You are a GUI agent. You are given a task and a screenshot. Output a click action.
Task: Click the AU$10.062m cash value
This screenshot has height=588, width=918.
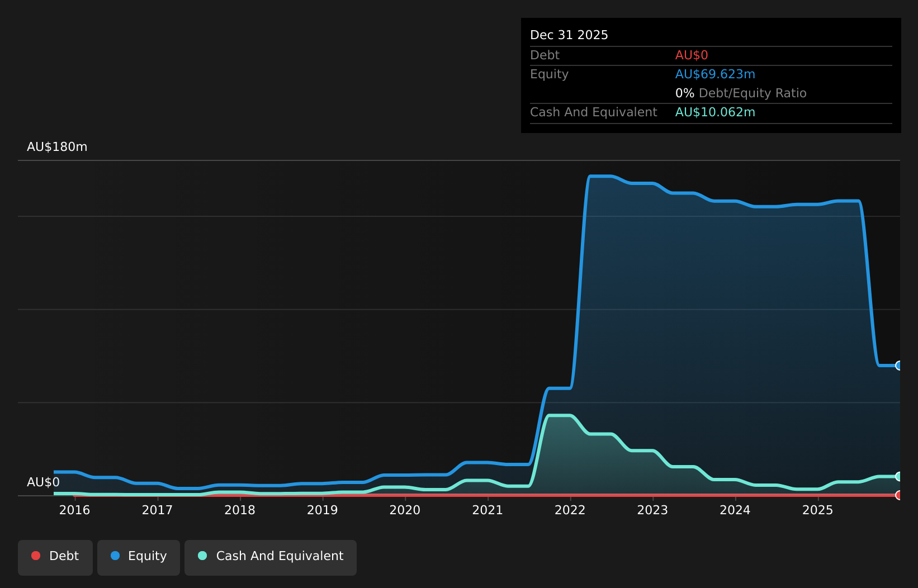[x=715, y=112]
